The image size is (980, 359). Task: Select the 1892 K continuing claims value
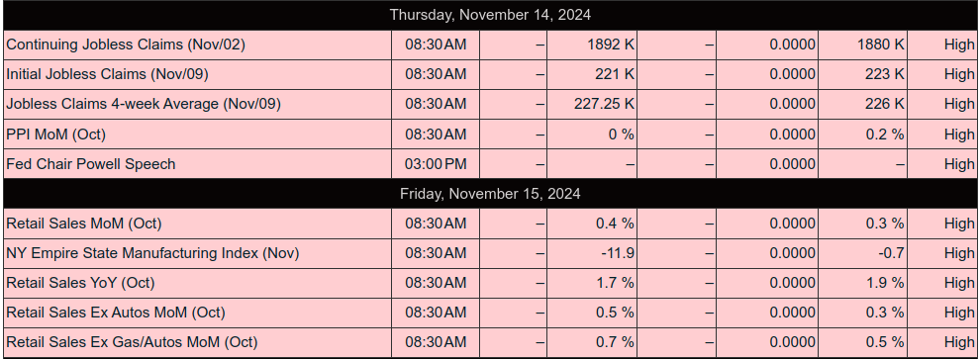click(x=610, y=45)
